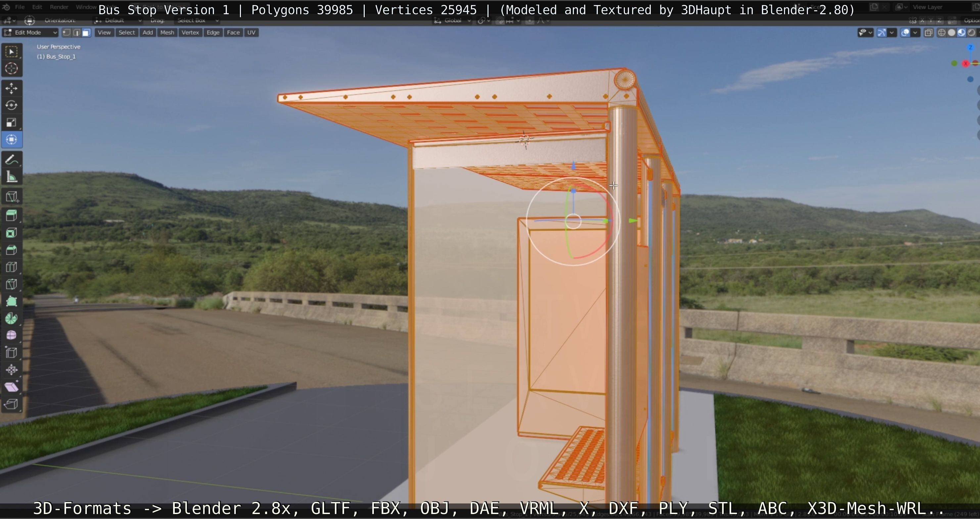This screenshot has width=980, height=519.
Task: Switch to rendered shading
Action: click(x=971, y=33)
